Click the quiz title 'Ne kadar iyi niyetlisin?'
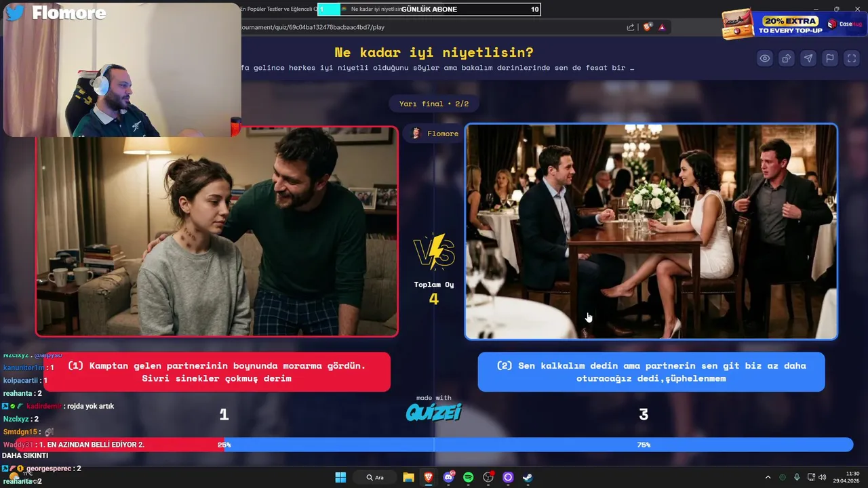The width and height of the screenshot is (868, 488). coord(434,52)
